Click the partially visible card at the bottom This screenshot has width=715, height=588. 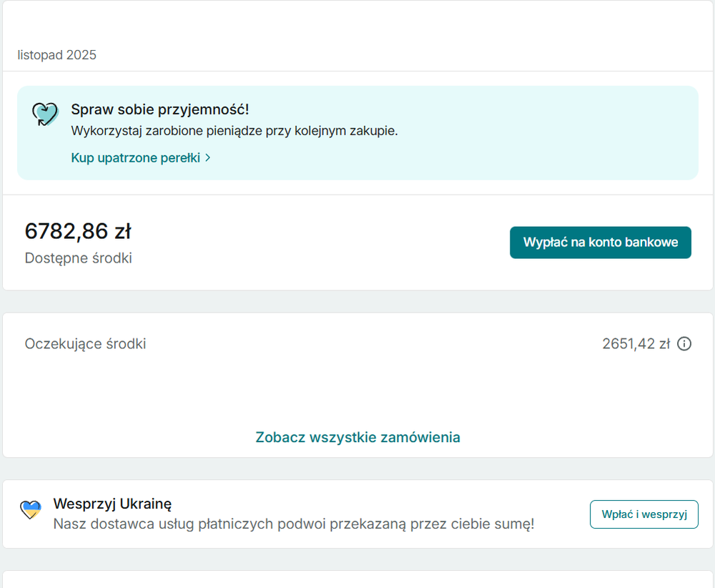pyautogui.click(x=357, y=580)
